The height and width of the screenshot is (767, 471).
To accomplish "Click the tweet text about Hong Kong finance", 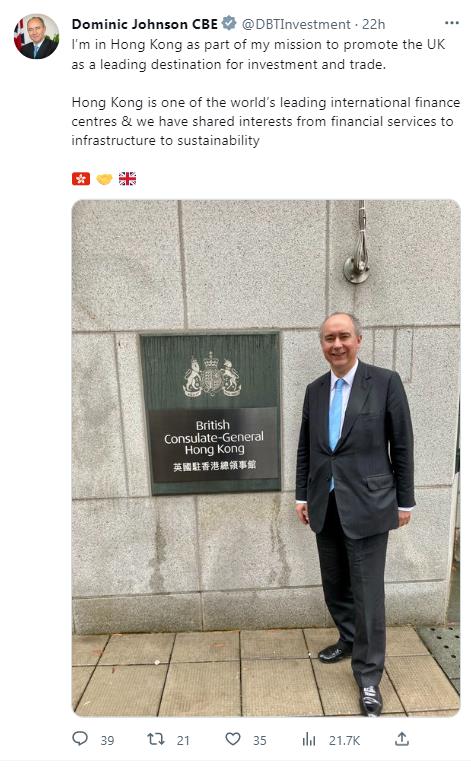I will tap(266, 121).
